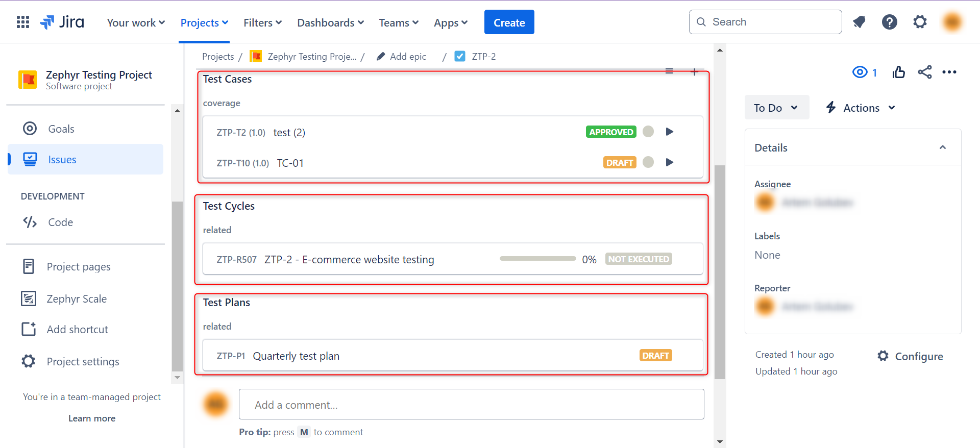Click the status circle for ZTP-T10
This screenshot has height=448, width=980.
coord(648,162)
